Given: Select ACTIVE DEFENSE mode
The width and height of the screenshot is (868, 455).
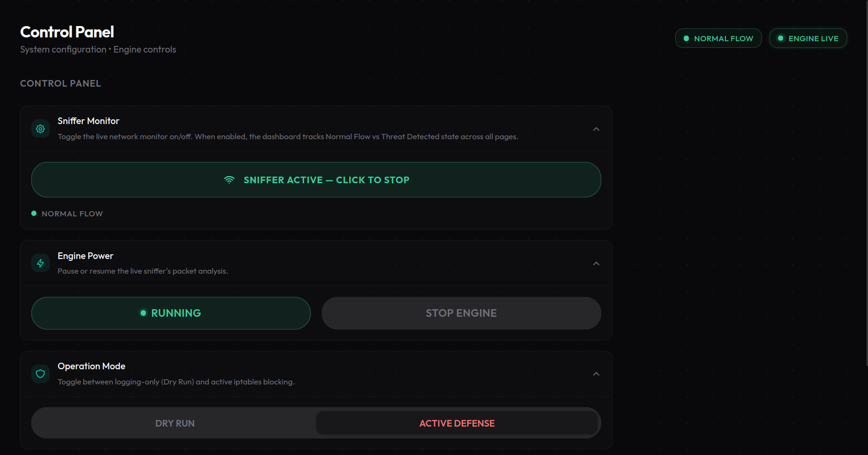Looking at the screenshot, I should point(457,423).
